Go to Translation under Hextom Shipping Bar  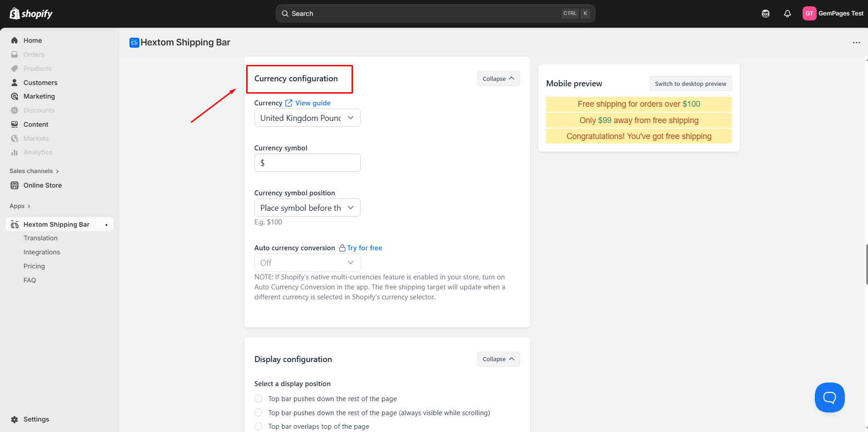click(x=40, y=238)
